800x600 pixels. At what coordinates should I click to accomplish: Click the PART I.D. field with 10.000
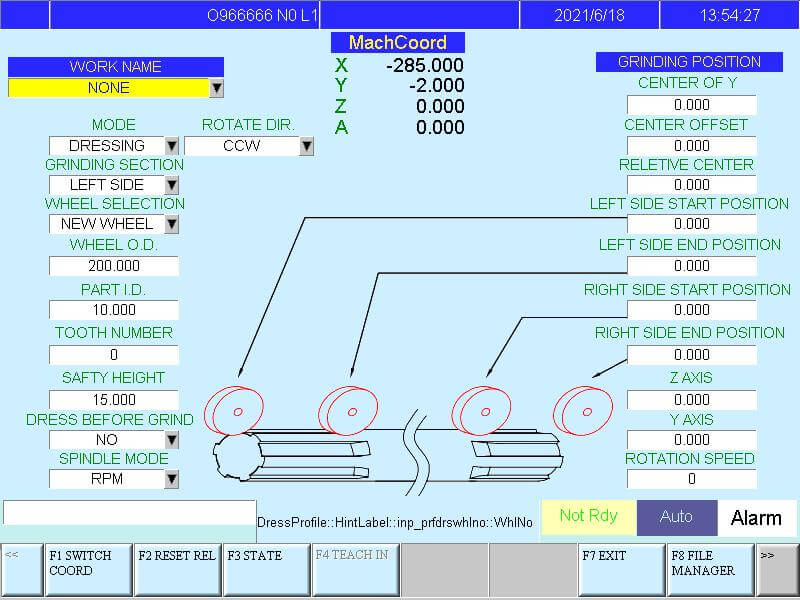point(114,310)
